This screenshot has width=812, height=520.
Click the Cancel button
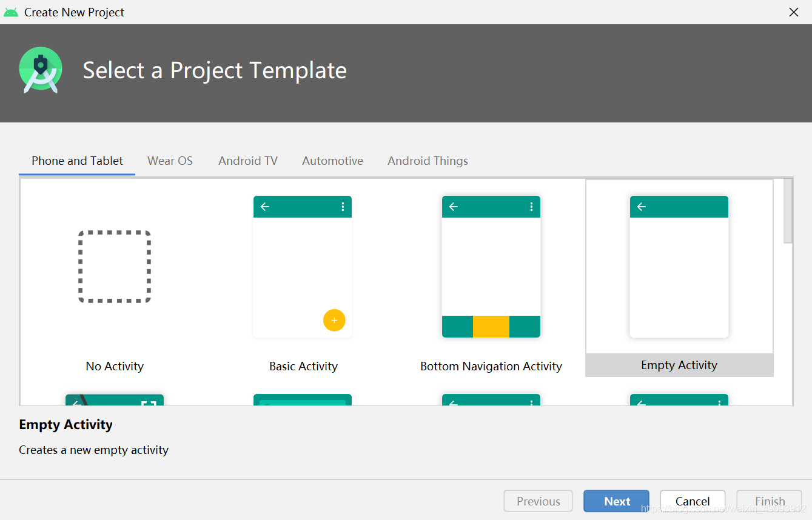[693, 501]
